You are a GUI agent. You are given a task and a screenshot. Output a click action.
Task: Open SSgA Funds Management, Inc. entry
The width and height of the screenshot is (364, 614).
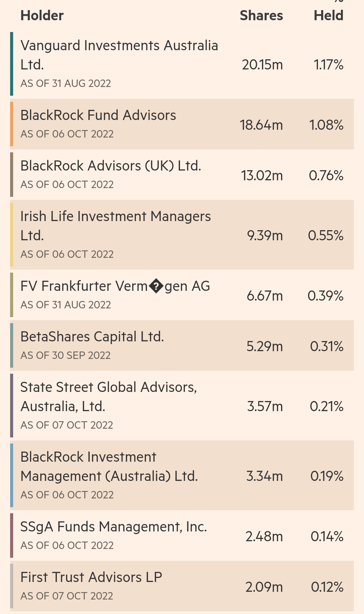[114, 527]
